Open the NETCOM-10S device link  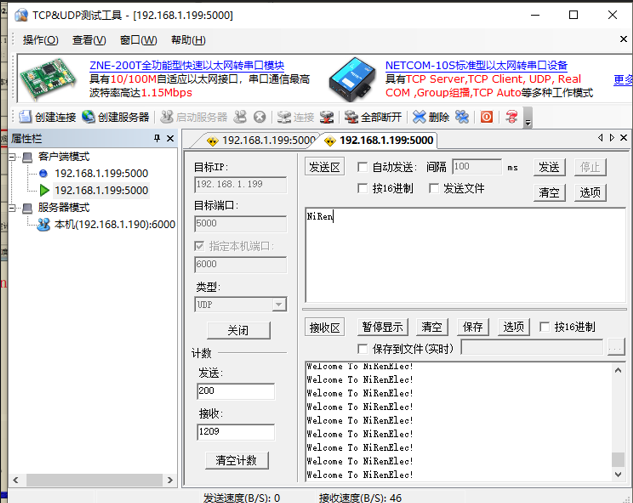point(476,65)
